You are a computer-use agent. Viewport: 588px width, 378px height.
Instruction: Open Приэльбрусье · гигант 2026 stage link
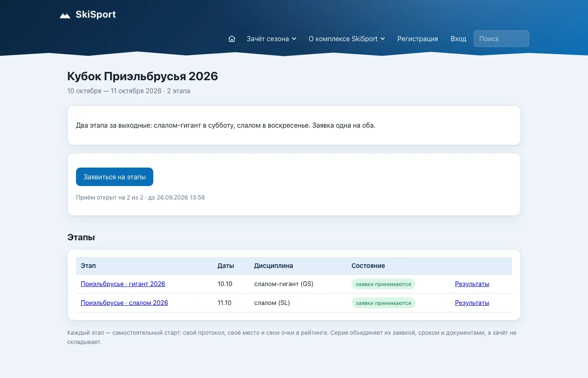[123, 284]
